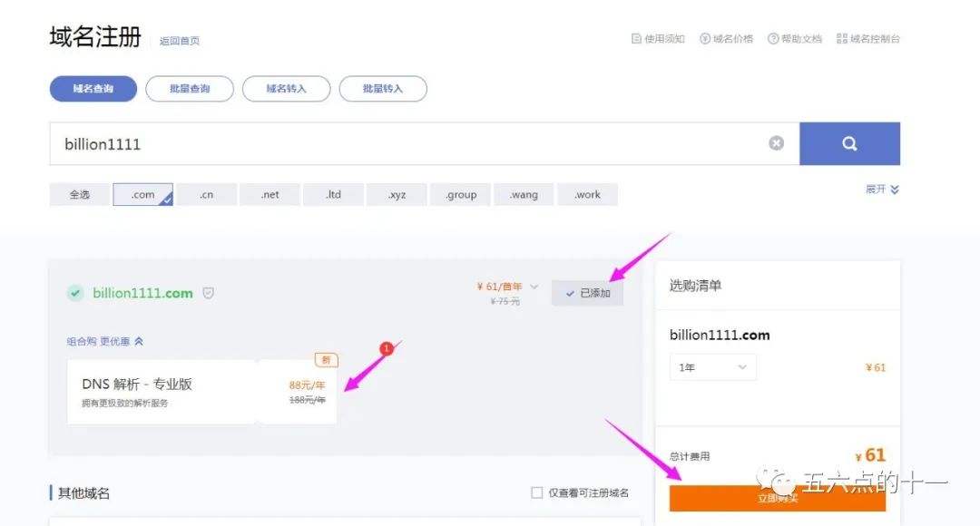The width and height of the screenshot is (980, 526).
Task: Collapse 组合购 更优惠 bundle section
Action: point(105,341)
